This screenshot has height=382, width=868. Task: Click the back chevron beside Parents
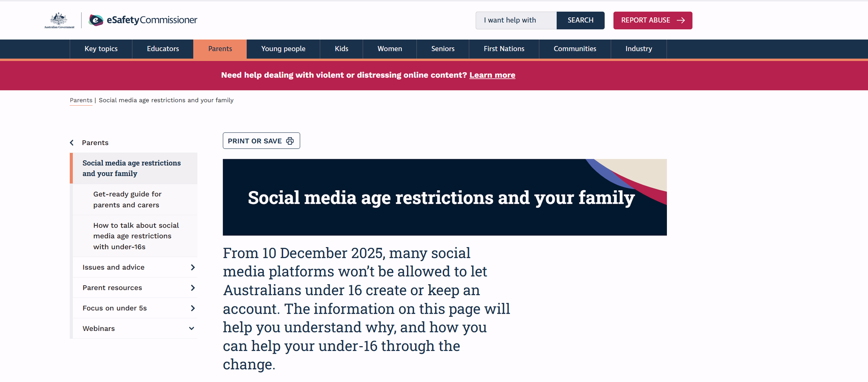pos(72,143)
